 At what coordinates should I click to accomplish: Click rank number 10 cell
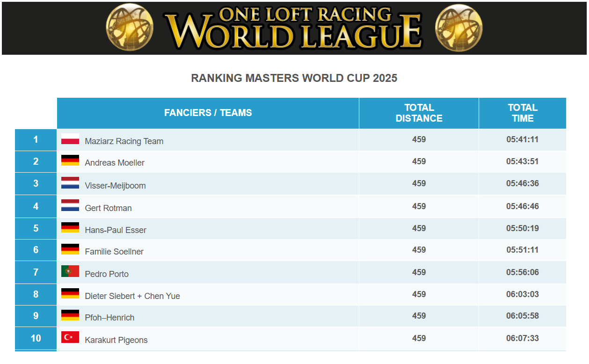click(36, 338)
